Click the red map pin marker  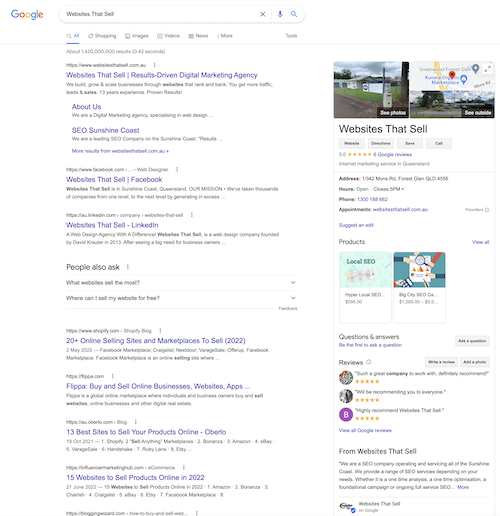coord(452,75)
